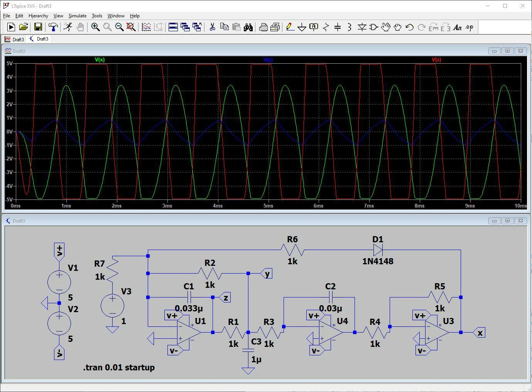Click the net label y flag

click(x=267, y=274)
